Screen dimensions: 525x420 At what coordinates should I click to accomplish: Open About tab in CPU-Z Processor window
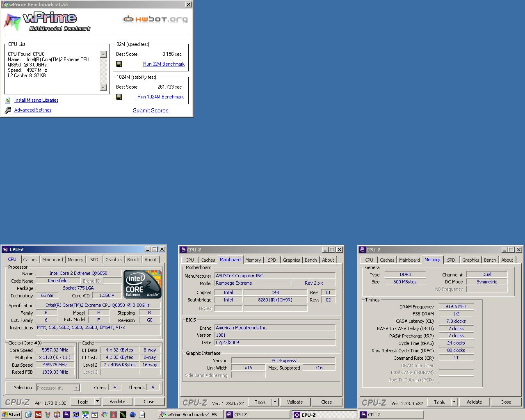pos(150,260)
